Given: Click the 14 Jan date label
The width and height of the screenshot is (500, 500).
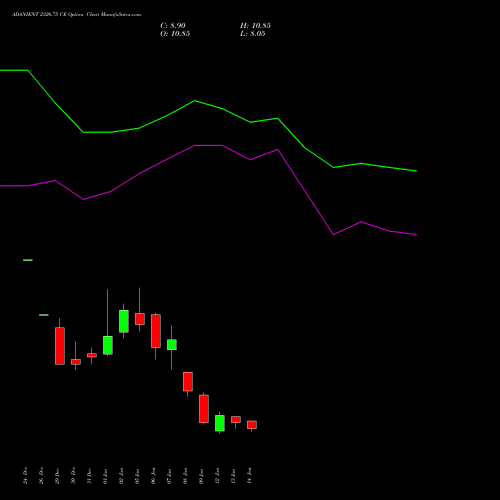Looking at the screenshot, I should (x=249, y=476).
